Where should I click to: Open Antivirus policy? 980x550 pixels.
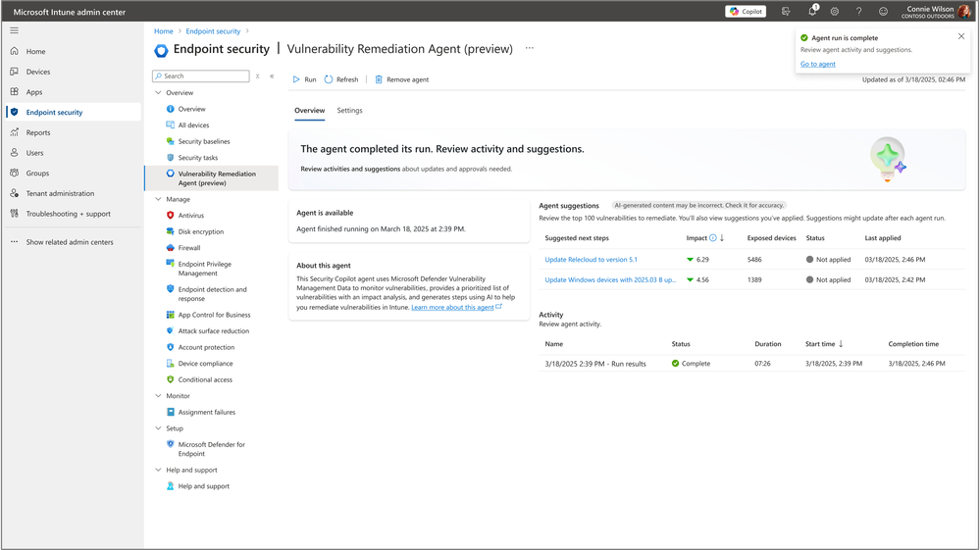point(190,216)
